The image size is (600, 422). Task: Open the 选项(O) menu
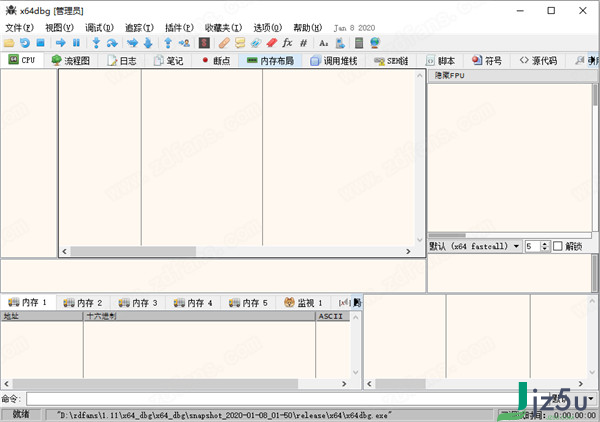pyautogui.click(x=267, y=28)
